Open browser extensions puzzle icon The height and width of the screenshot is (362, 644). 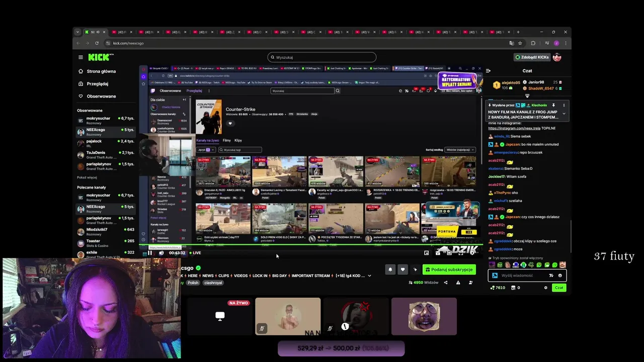click(533, 43)
